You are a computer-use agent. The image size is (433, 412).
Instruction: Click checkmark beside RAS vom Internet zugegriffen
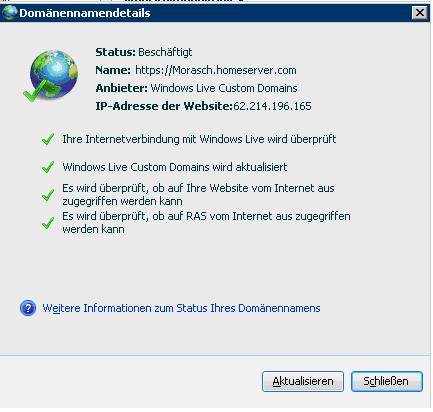(x=48, y=223)
